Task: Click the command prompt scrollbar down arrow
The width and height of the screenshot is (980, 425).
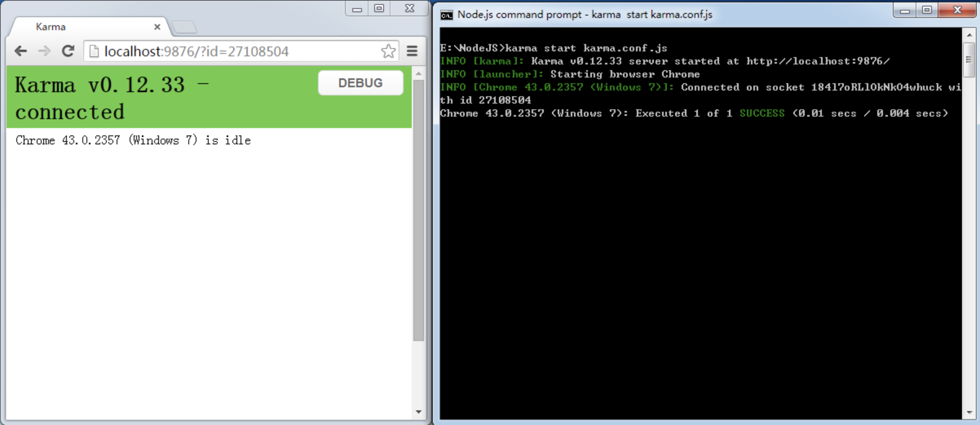Action: 969,413
